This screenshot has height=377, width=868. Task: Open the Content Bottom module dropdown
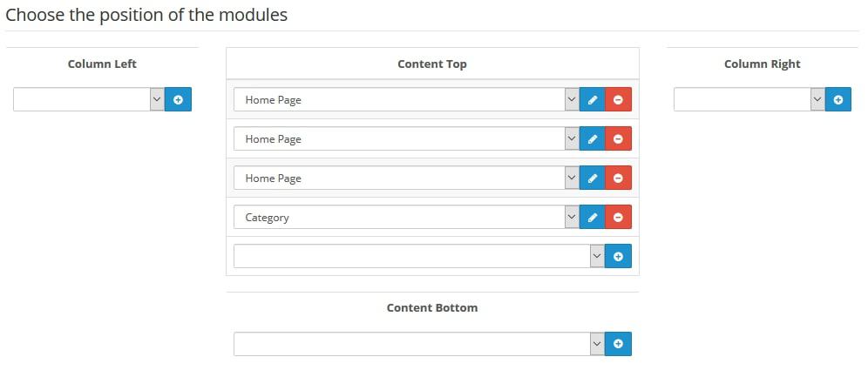(x=419, y=344)
